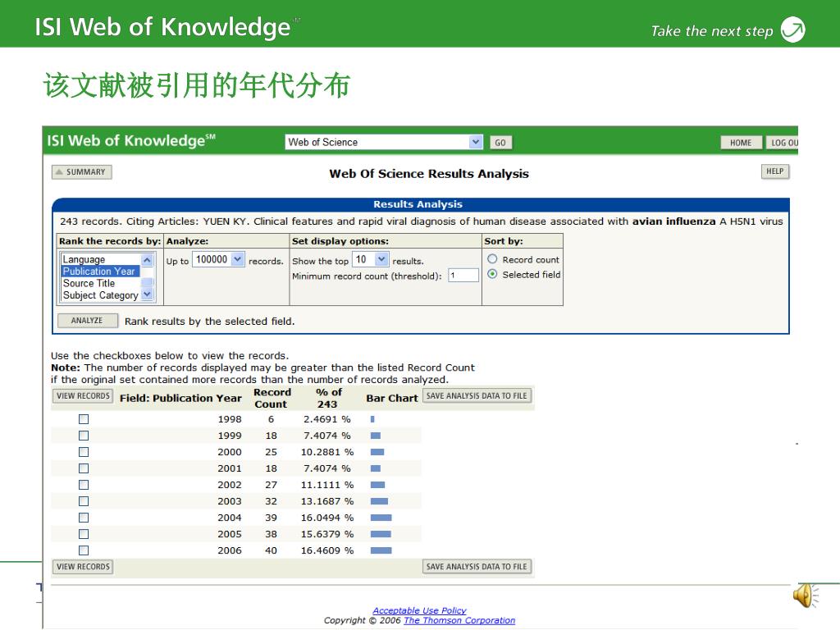Click the GO button

pyautogui.click(x=500, y=143)
